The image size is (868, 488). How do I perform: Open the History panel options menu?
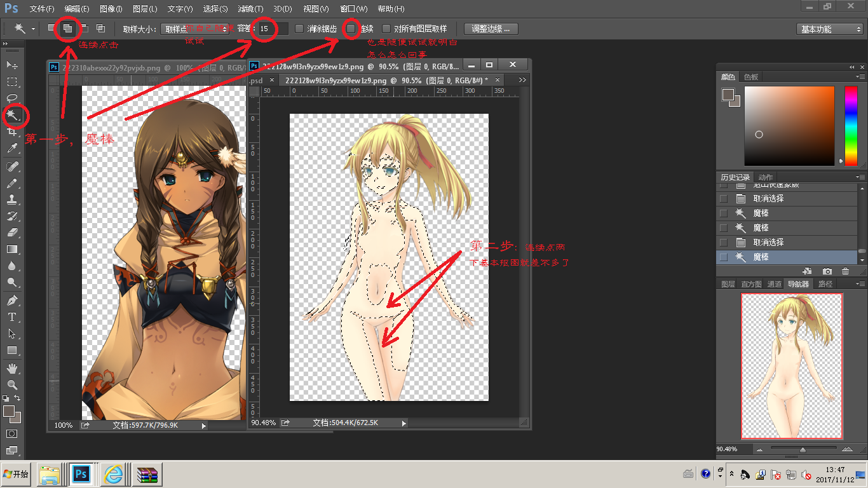point(859,177)
